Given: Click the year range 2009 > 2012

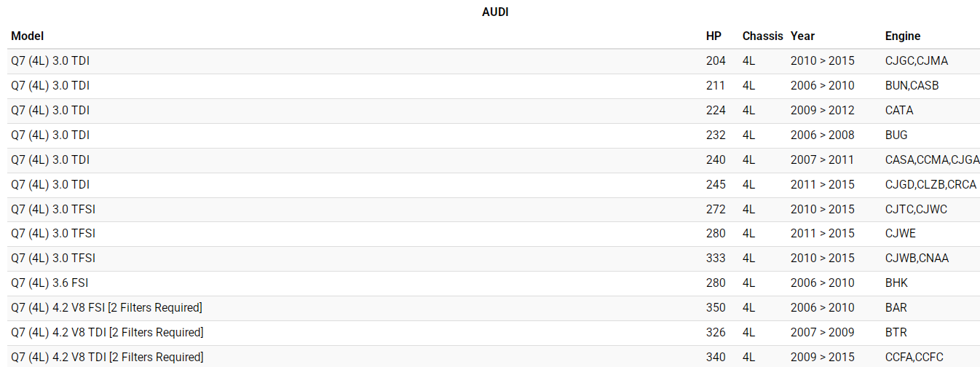Looking at the screenshot, I should pyautogui.click(x=822, y=110).
